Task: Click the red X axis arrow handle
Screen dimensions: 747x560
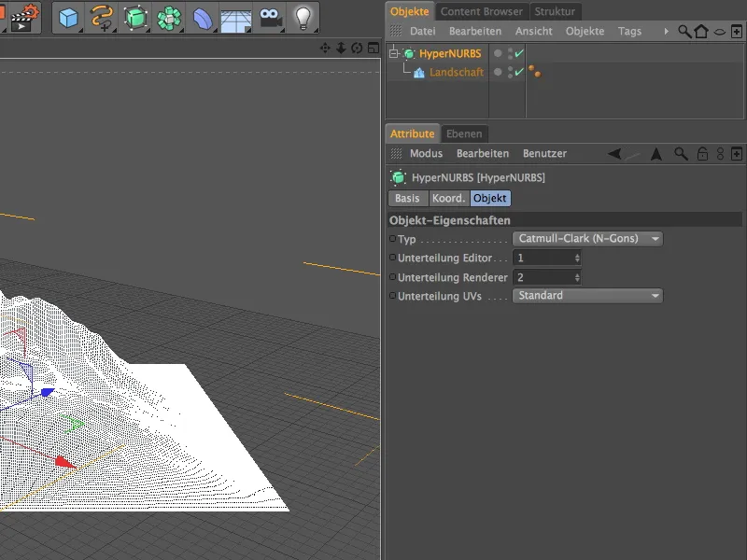Action: [65, 462]
